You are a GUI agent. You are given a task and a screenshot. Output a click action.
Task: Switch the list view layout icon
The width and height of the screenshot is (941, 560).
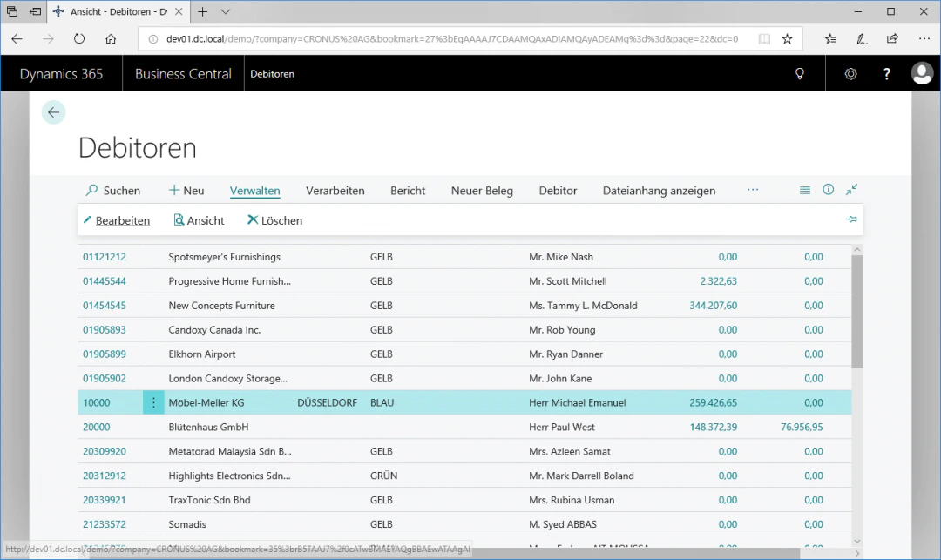point(805,190)
